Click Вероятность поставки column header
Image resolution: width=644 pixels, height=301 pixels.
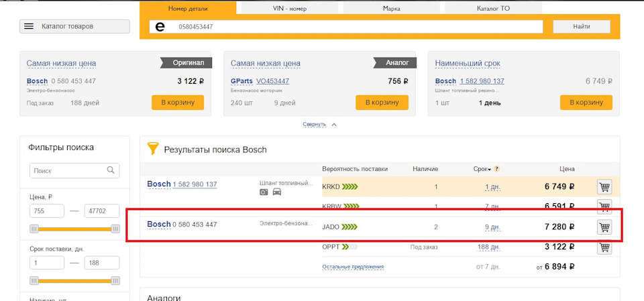pos(355,169)
